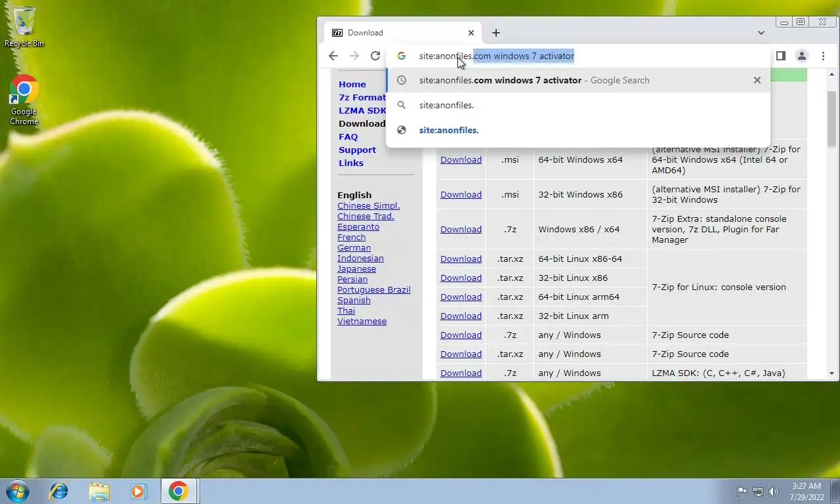Viewport: 840px width, 504px height.
Task: Click the volume speaker tray icon
Action: (x=774, y=492)
